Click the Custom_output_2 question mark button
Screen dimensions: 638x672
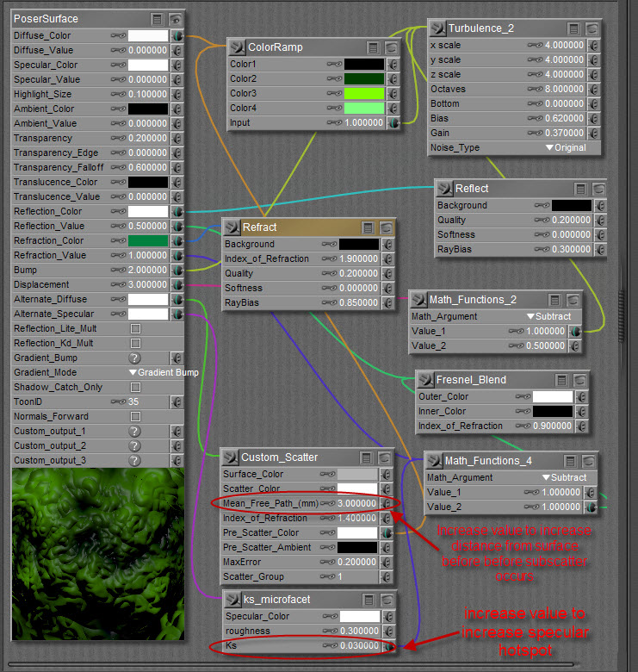[135, 445]
